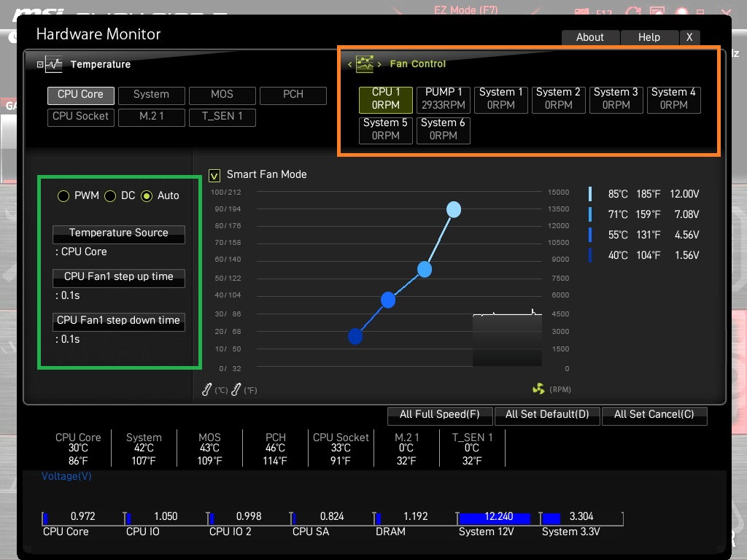747x560 pixels.
Task: Click the CPU IO 1.050 voltage value
Action: 166,516
